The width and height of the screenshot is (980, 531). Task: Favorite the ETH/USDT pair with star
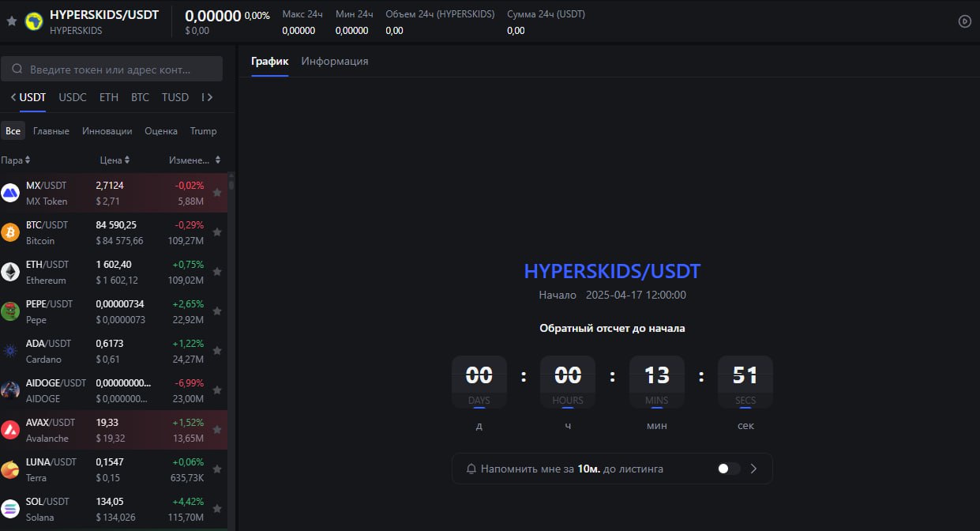tap(217, 272)
